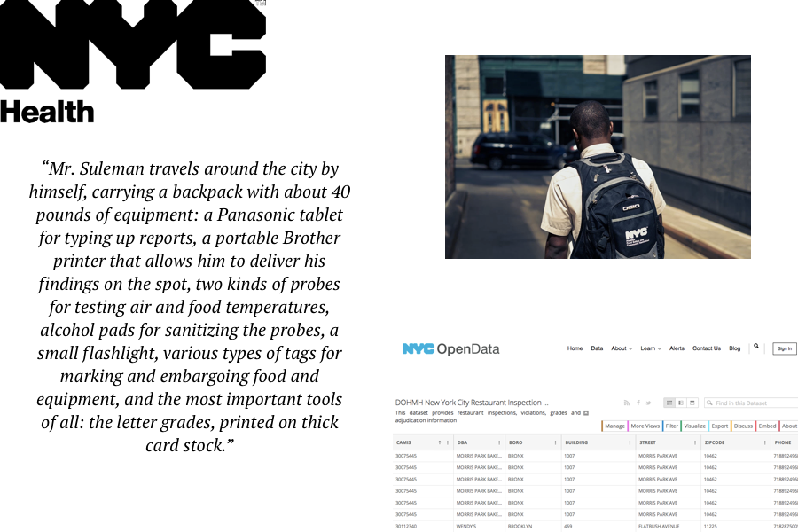Click the Find in this Dataset field

pos(754,403)
